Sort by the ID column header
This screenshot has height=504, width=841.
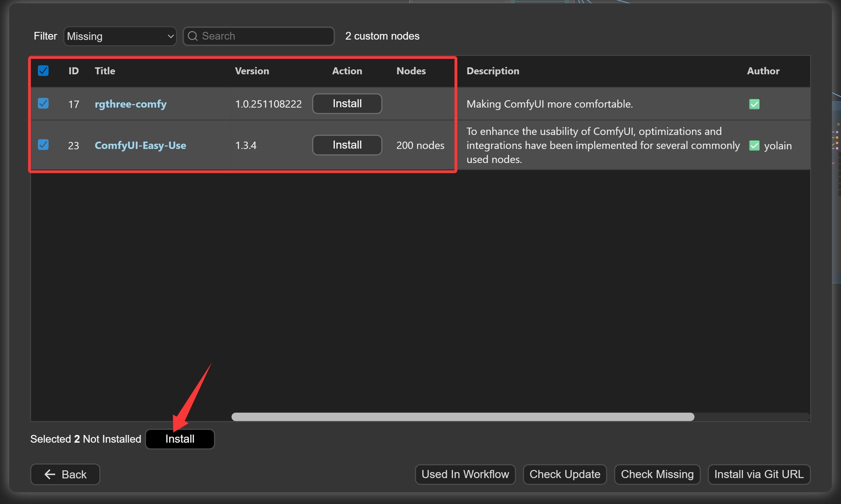point(73,71)
